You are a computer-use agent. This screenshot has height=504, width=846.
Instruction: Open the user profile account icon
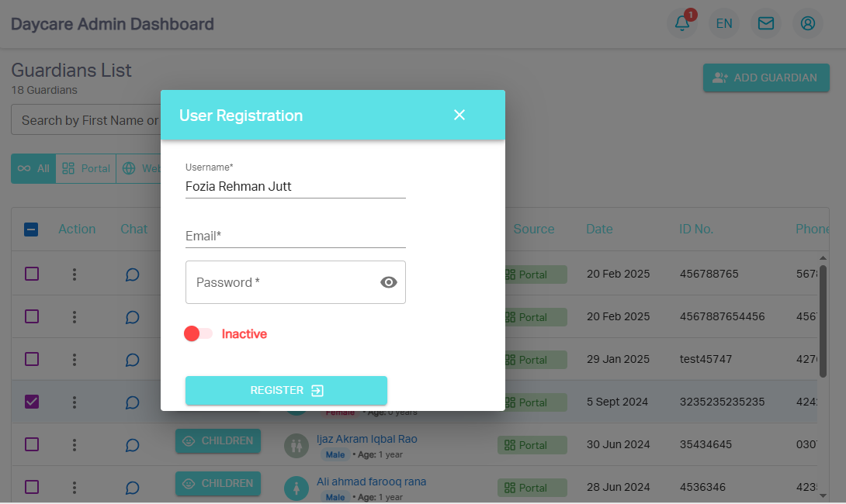tap(807, 23)
